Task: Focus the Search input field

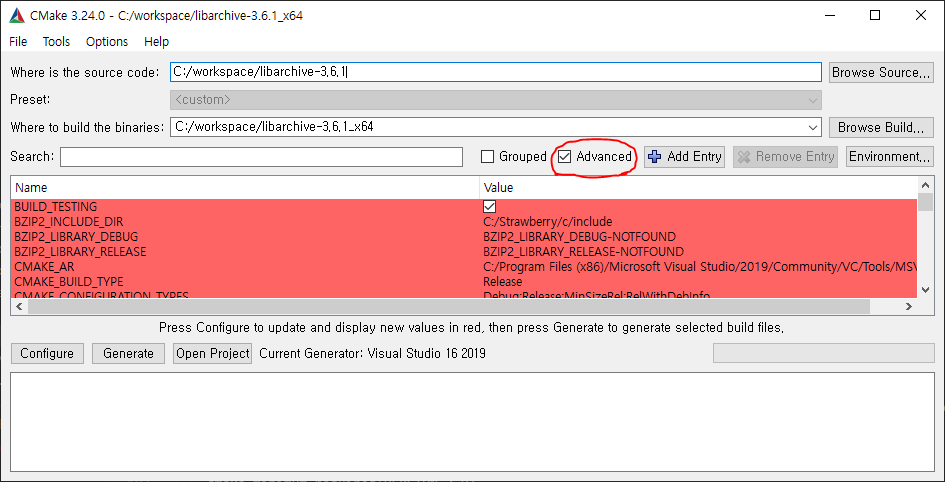Action: pyautogui.click(x=261, y=157)
